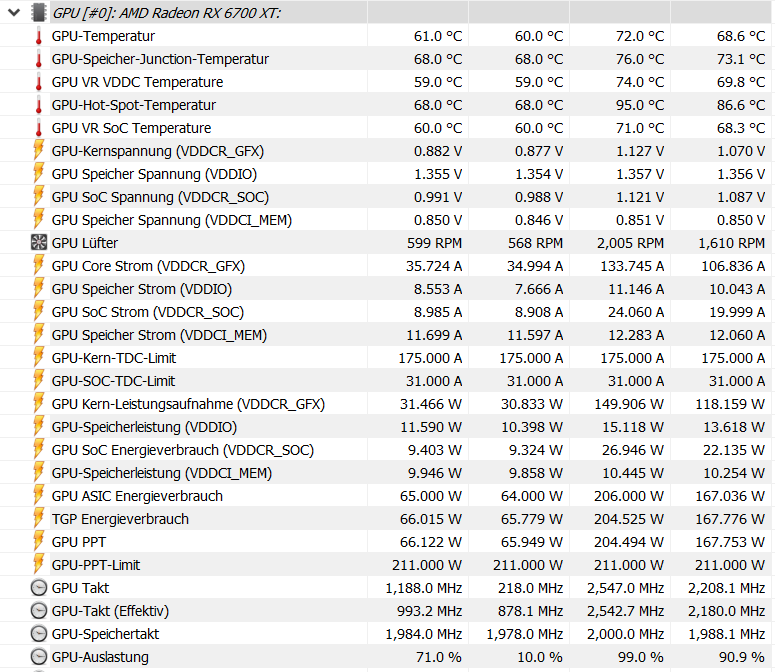Screen dimensions: 775x672
Task: Click lightning icon beside GPU PPT
Action: point(39,542)
